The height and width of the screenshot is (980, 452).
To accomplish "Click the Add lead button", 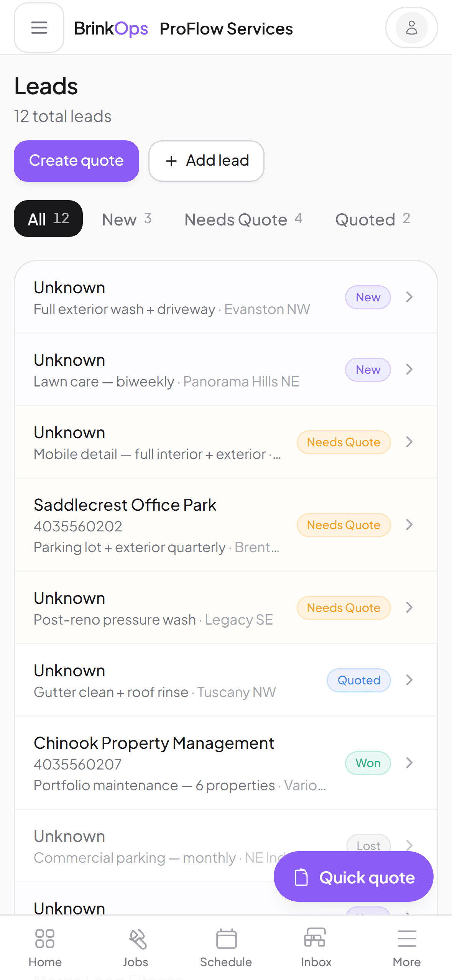I will tap(207, 161).
